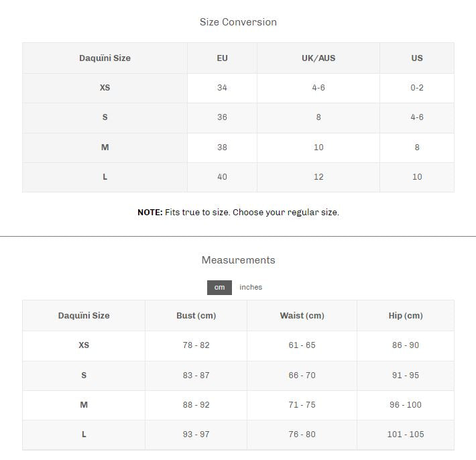The image size is (476, 460).
Task: Click the Measurements section heading
Action: [x=238, y=260]
